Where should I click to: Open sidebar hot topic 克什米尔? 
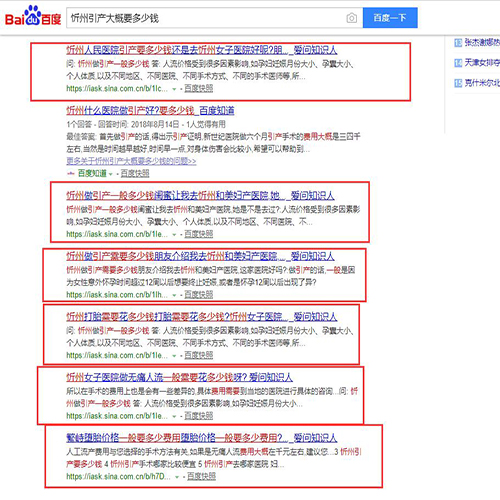(x=482, y=83)
